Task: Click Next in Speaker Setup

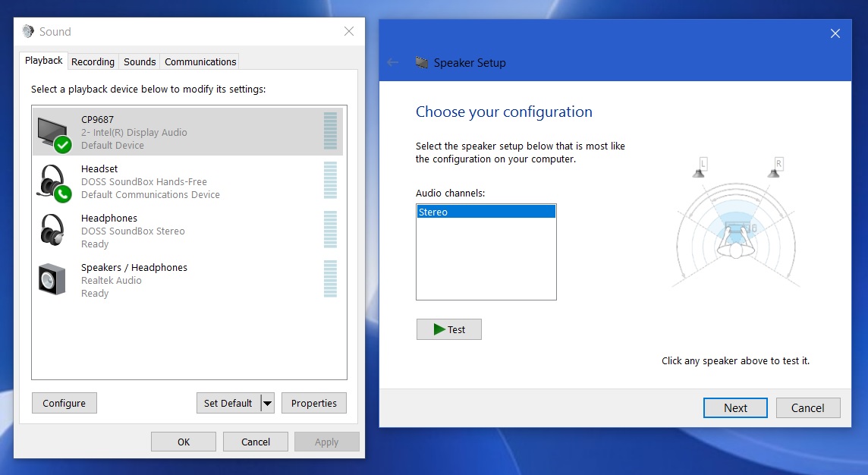Action: [735, 408]
